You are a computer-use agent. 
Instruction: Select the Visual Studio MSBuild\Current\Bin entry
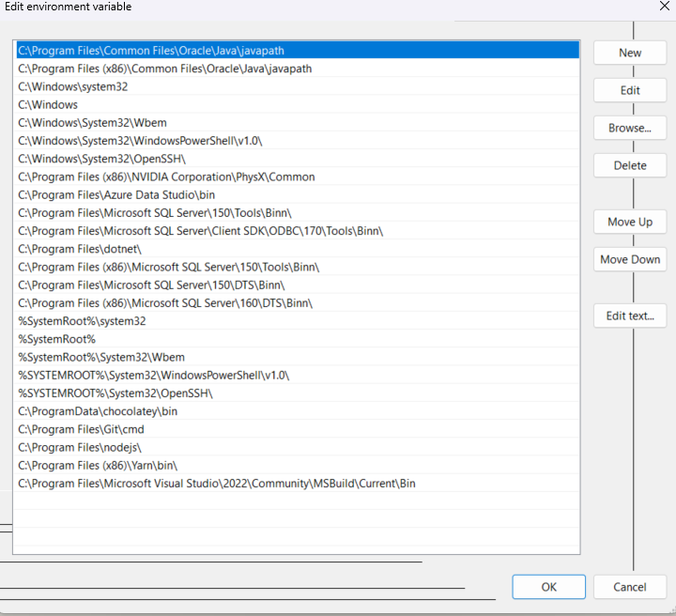pos(298,484)
